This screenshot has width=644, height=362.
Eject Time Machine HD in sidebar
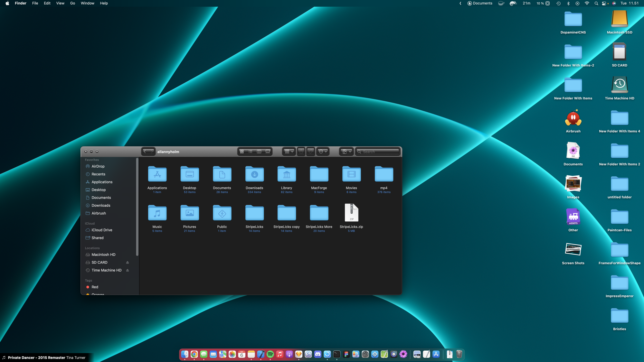(x=128, y=270)
